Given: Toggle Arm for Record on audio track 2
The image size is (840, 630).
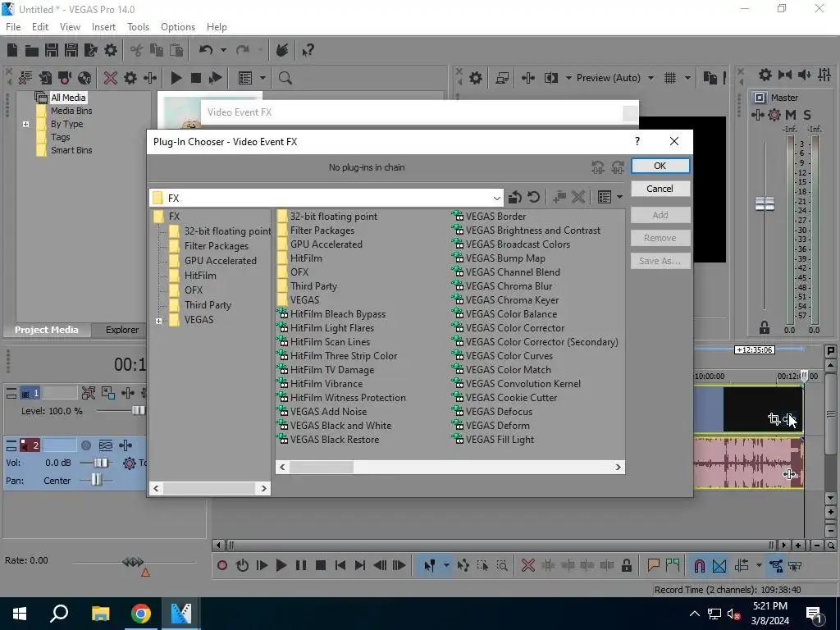Looking at the screenshot, I should (85, 445).
